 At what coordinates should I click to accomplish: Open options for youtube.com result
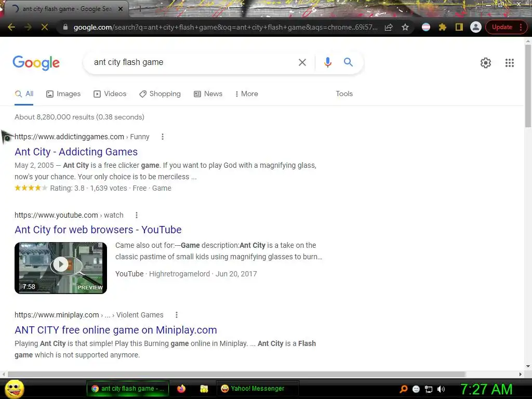tap(137, 215)
